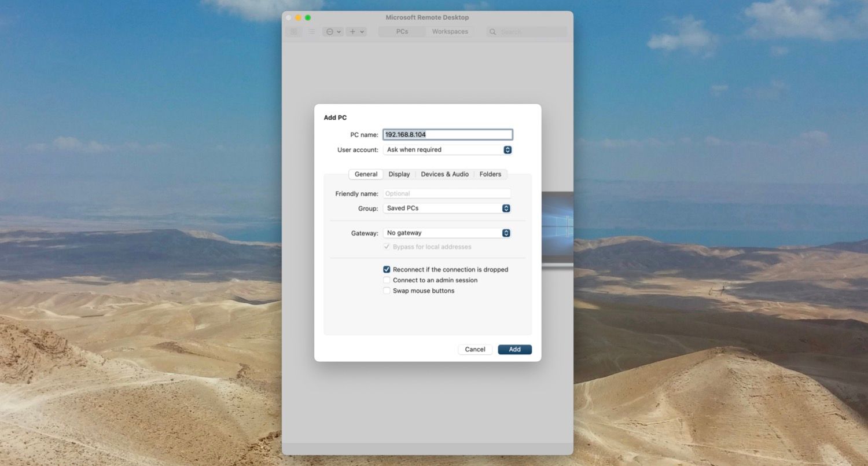The image size is (868, 466).
Task: Click the Cancel button
Action: point(475,350)
